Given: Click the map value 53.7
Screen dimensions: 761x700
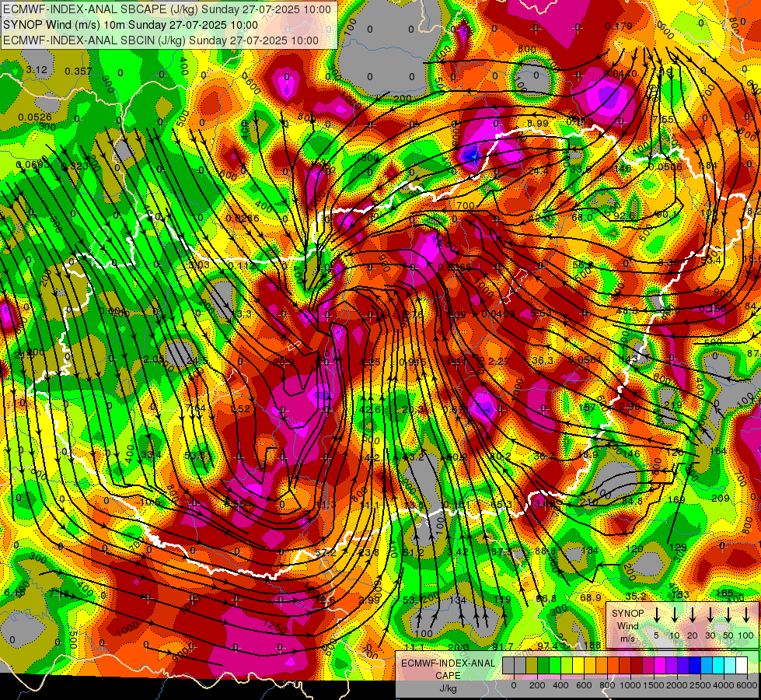Looking at the screenshot, I should point(195,456).
